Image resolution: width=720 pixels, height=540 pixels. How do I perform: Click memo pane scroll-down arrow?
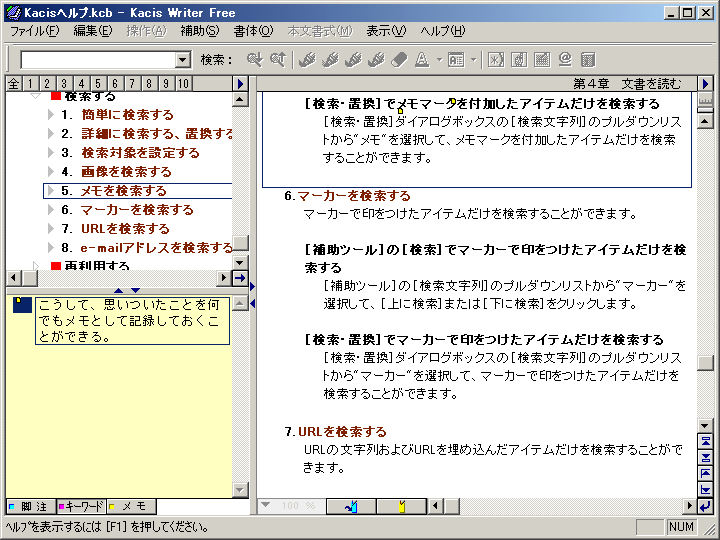240,489
